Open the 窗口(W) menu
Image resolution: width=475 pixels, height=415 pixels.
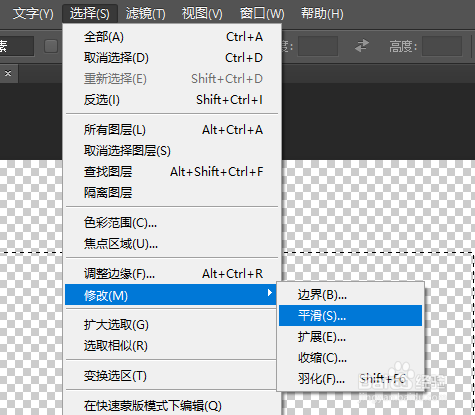click(x=262, y=14)
